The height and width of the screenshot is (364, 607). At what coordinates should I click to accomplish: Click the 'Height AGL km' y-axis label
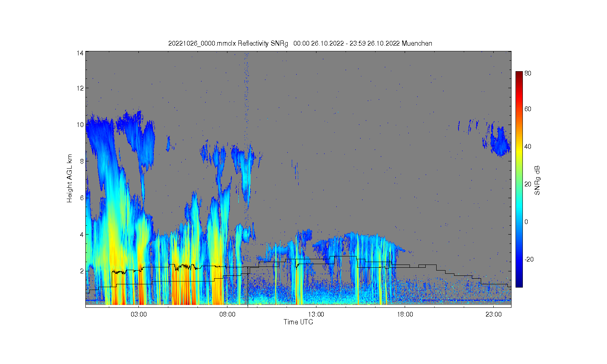[x=70, y=178]
